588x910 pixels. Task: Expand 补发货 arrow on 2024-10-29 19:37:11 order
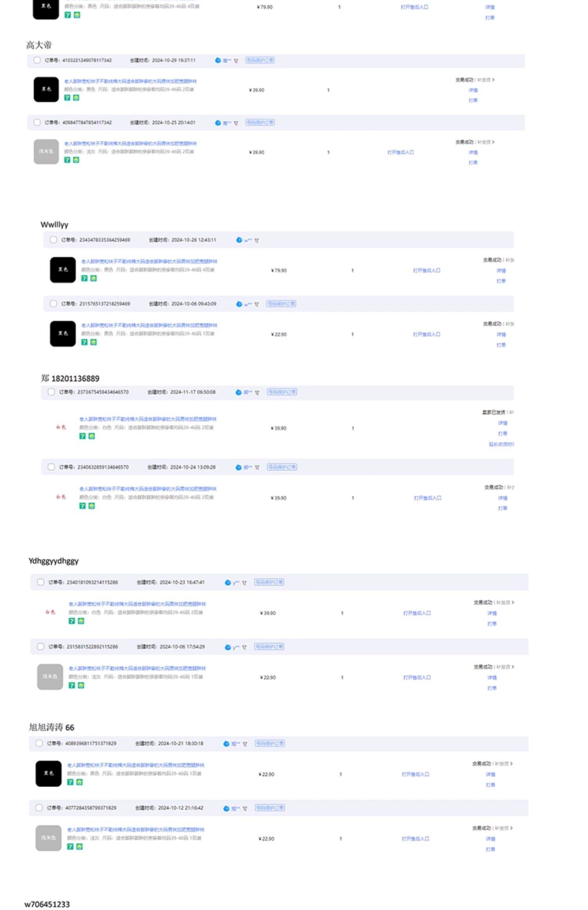tap(493, 80)
